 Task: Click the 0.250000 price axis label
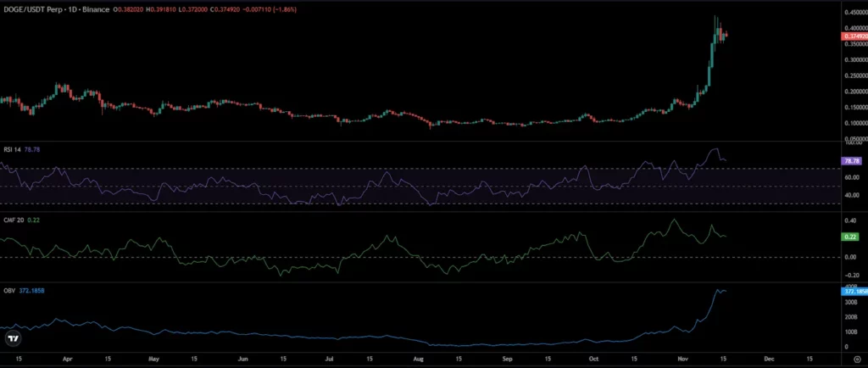(x=854, y=75)
